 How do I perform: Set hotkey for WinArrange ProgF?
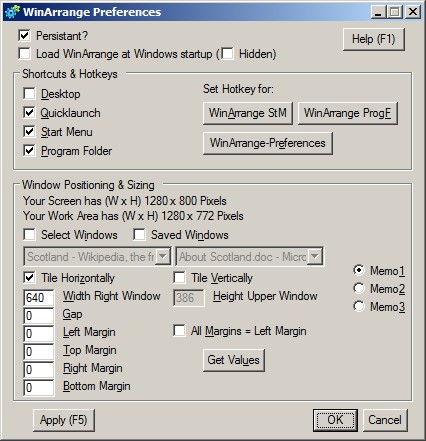click(x=348, y=113)
